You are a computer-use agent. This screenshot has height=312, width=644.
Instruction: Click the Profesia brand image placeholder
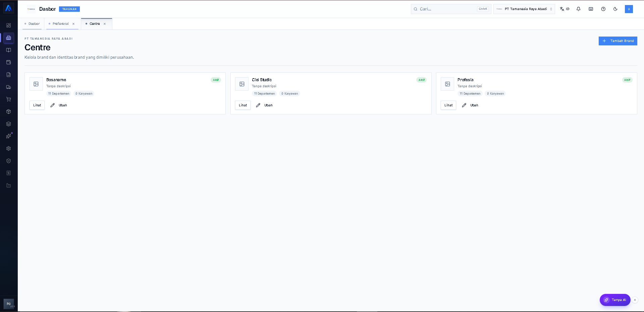coord(447,84)
